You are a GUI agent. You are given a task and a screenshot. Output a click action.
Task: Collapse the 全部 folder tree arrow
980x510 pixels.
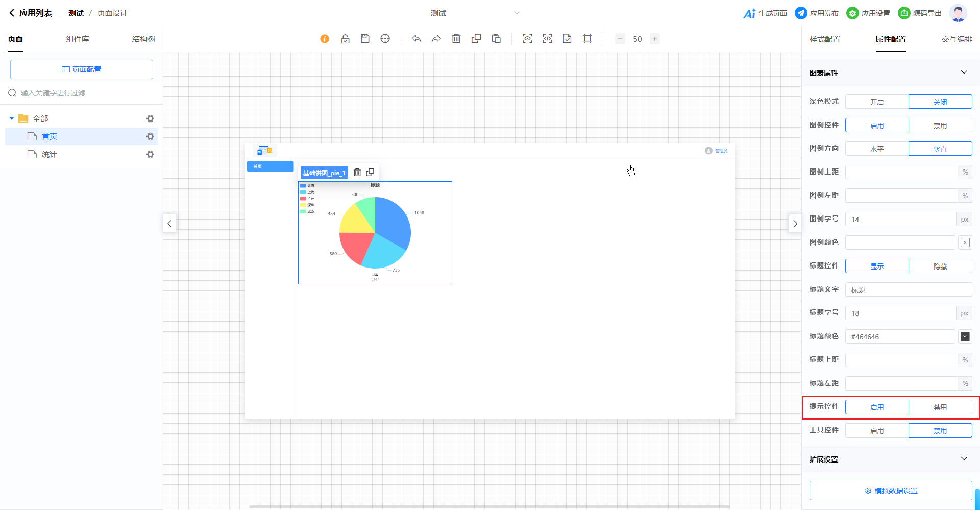pyautogui.click(x=12, y=118)
